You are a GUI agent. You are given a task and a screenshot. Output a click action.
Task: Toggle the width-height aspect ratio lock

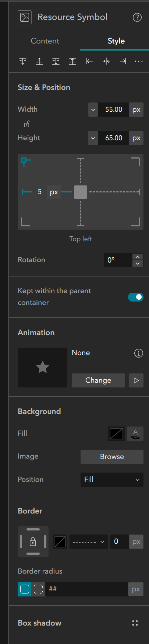[27, 124]
